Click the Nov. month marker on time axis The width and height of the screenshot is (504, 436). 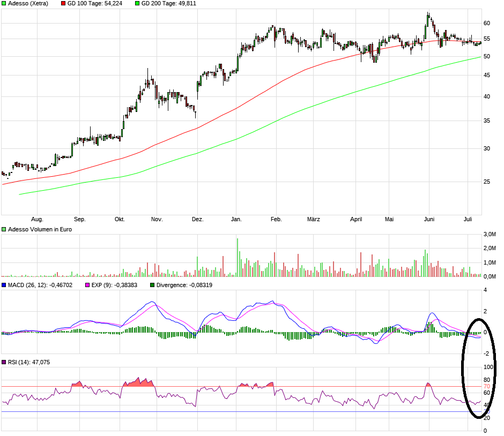click(157, 219)
